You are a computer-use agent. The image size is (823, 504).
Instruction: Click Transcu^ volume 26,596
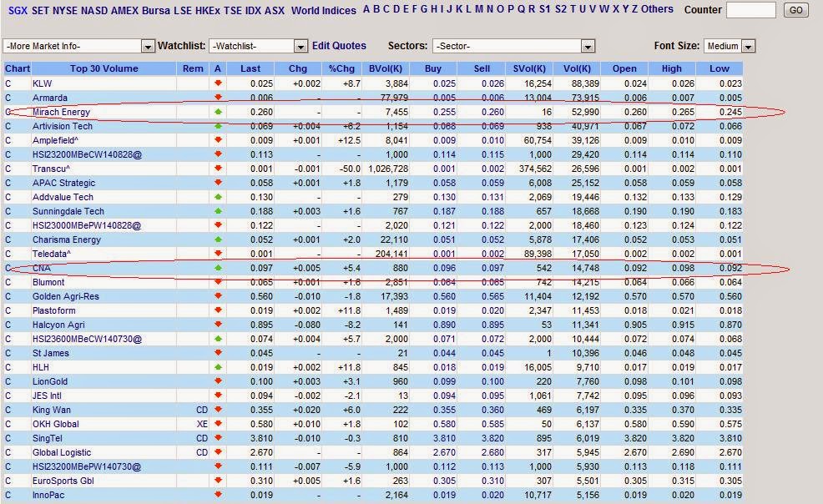click(x=585, y=169)
